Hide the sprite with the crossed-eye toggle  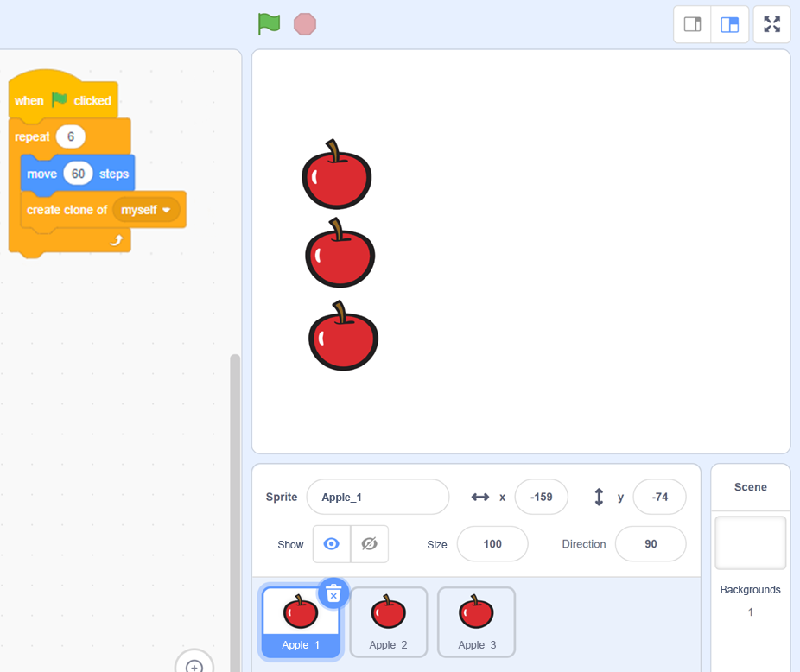[370, 543]
